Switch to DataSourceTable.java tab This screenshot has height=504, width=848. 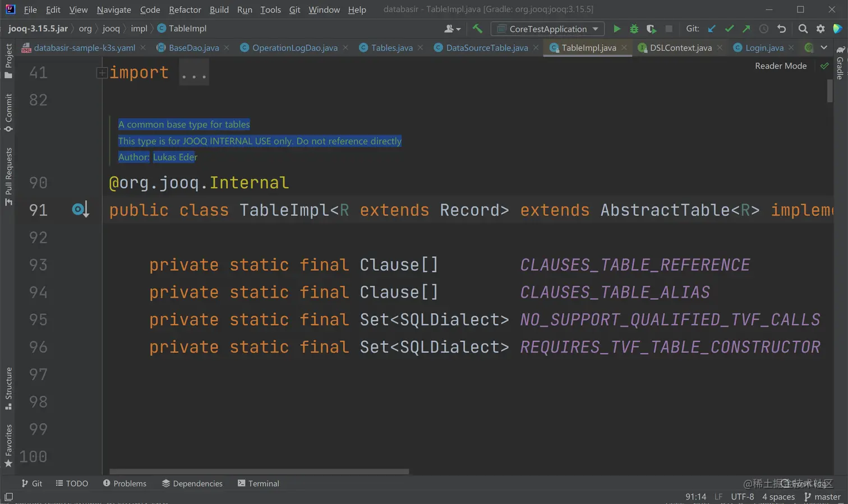coord(487,48)
